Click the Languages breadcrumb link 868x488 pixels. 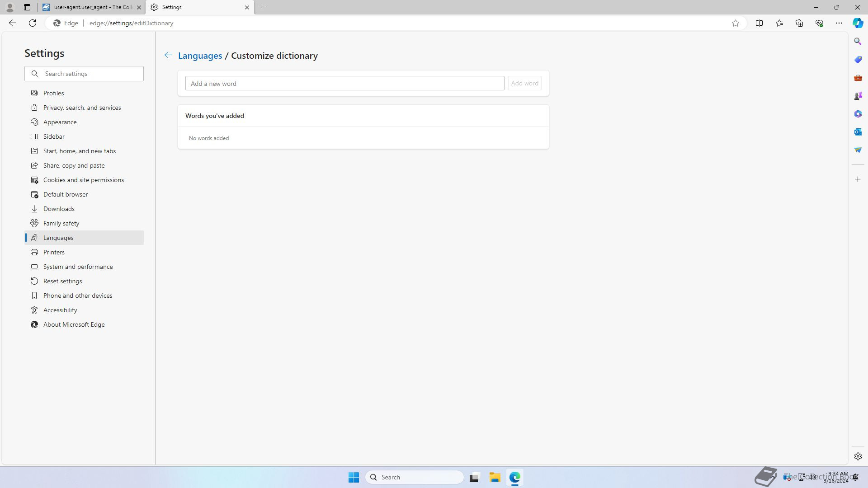(x=200, y=56)
